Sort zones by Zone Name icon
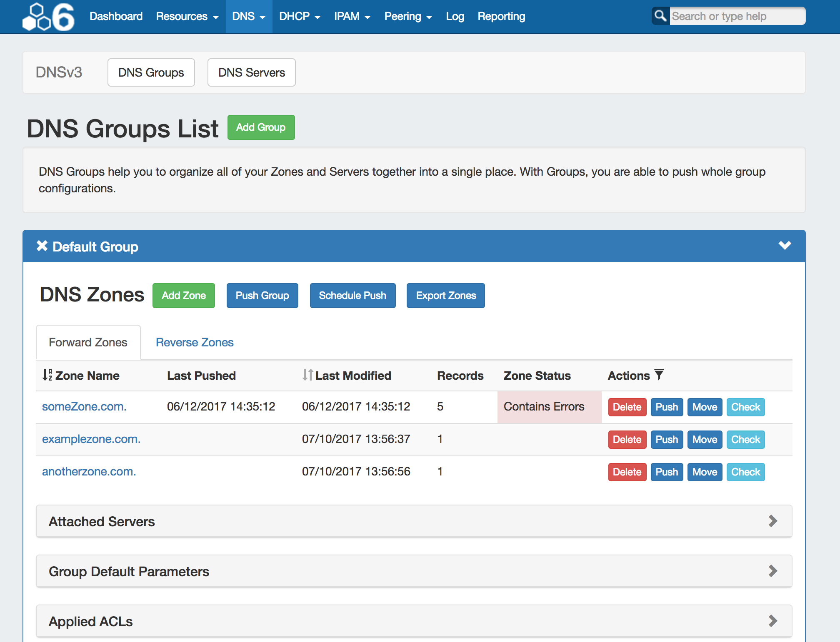 (x=47, y=375)
